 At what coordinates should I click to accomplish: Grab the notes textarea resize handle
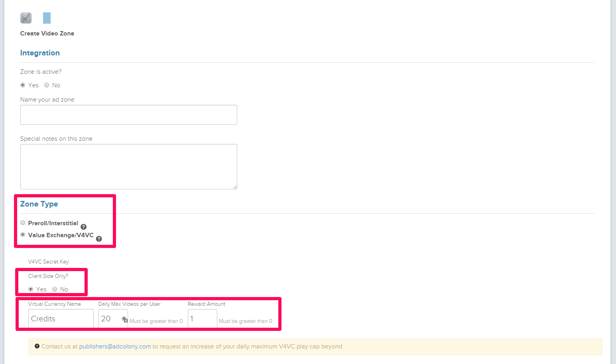[x=235, y=187]
